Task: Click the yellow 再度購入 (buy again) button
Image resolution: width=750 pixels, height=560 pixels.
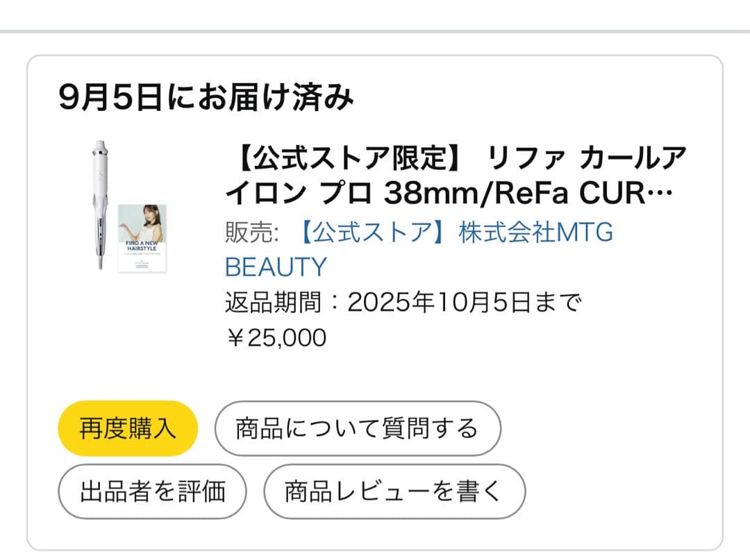Action: point(127,428)
